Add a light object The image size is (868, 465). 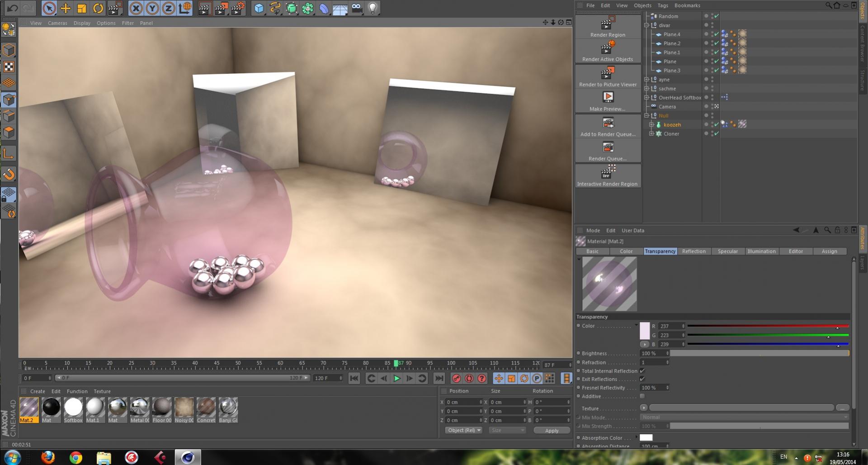[373, 8]
